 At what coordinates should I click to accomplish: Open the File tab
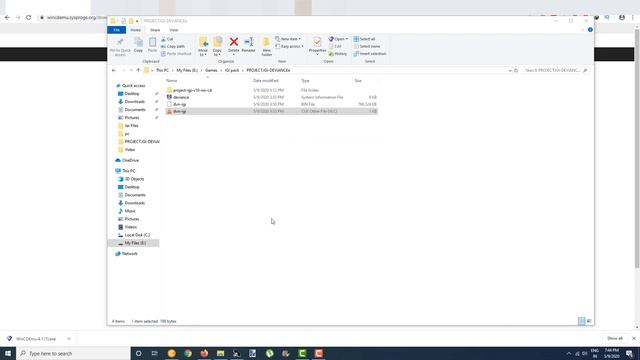[x=116, y=30]
